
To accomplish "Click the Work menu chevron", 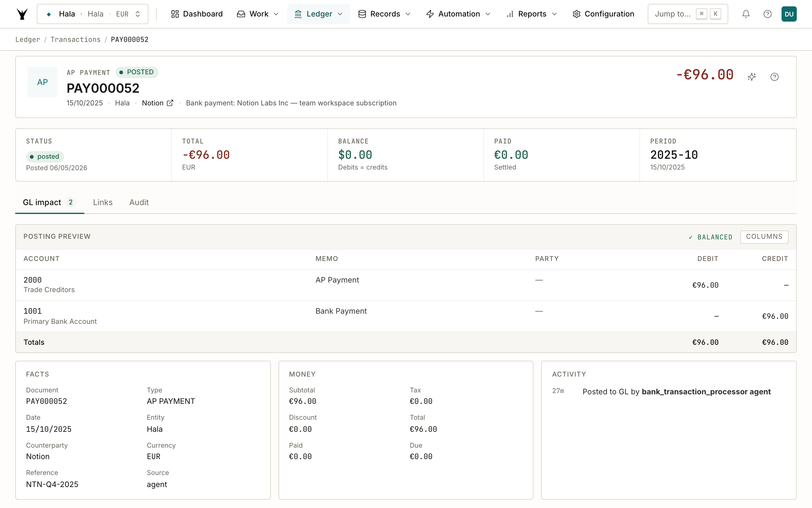I will click(x=276, y=14).
